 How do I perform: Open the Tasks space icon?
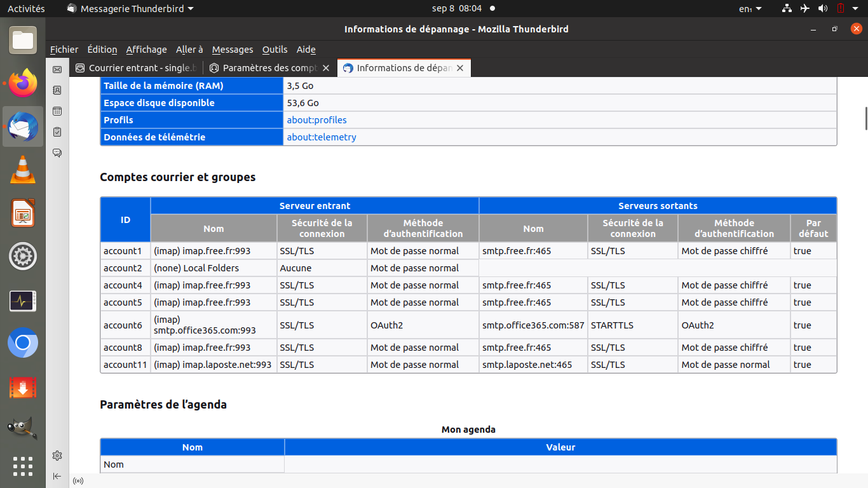(x=57, y=132)
